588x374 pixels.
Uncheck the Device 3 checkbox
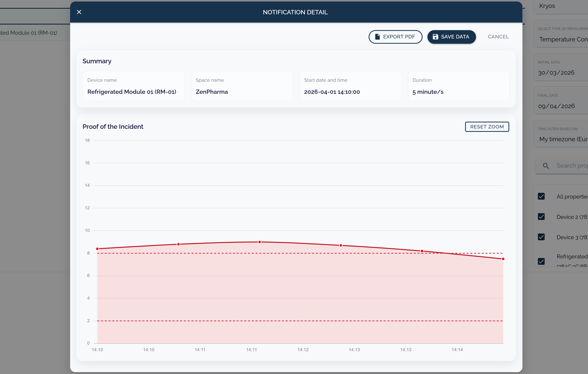click(541, 237)
